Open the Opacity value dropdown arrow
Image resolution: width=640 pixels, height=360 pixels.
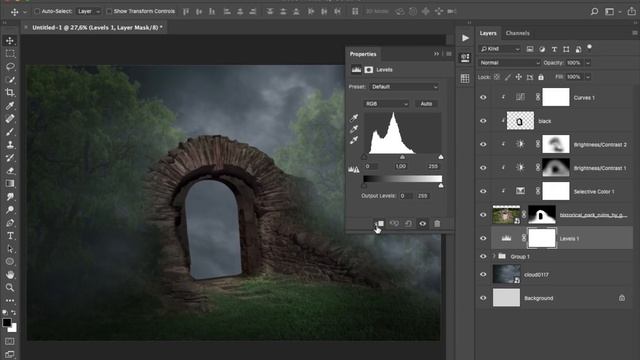tap(588, 63)
